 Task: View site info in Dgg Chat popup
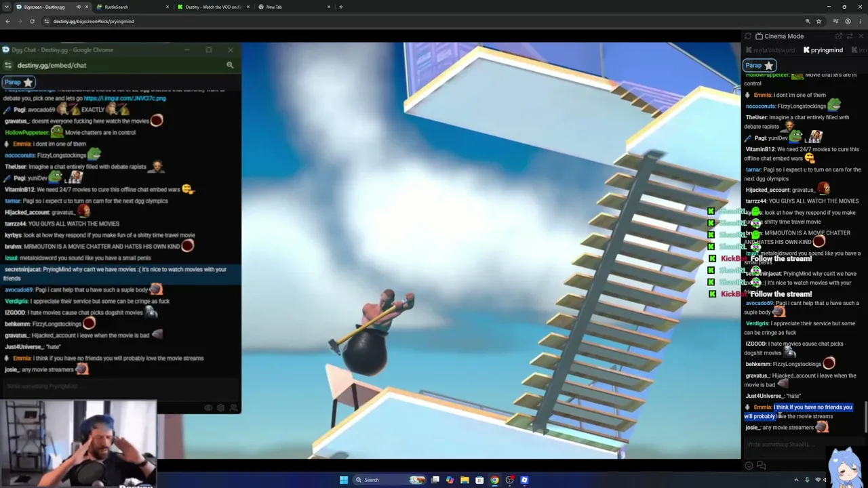[x=7, y=65]
